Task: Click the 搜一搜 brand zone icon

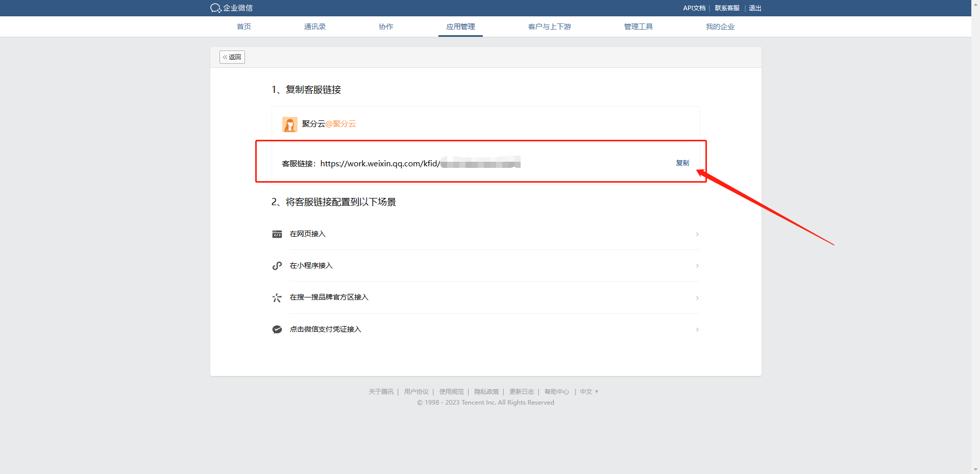Action: point(277,297)
